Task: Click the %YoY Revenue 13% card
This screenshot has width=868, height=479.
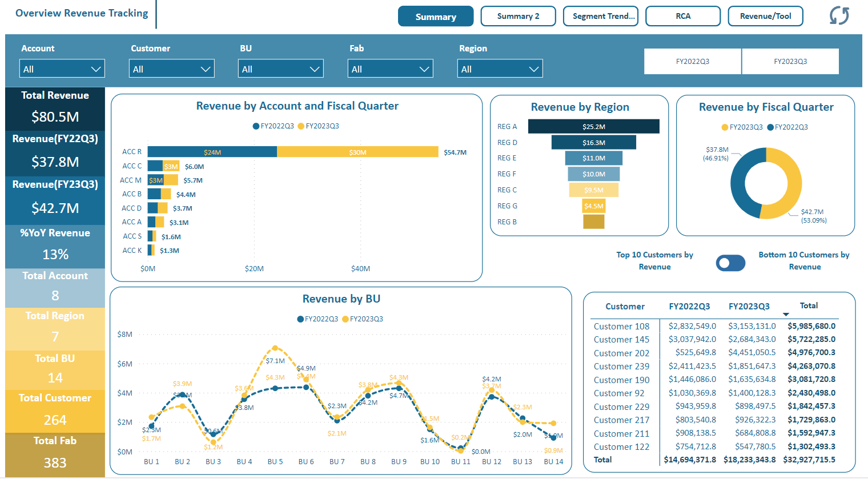Action: coord(55,245)
